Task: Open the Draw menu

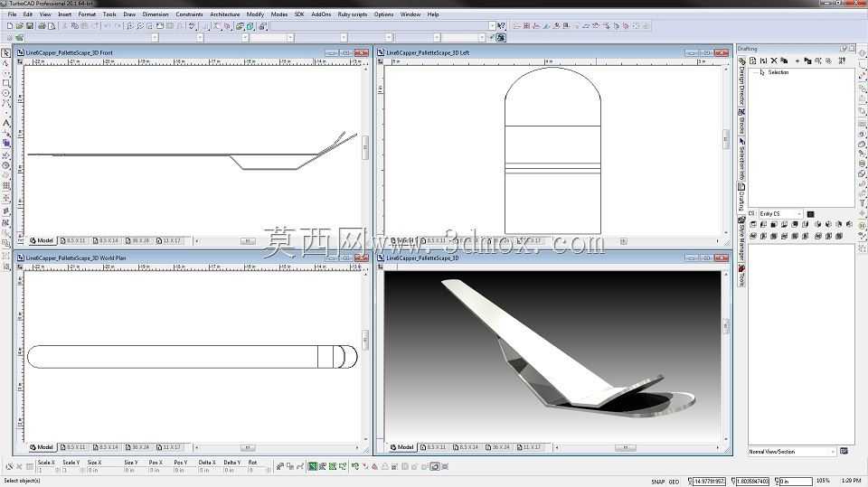Action: click(x=129, y=14)
